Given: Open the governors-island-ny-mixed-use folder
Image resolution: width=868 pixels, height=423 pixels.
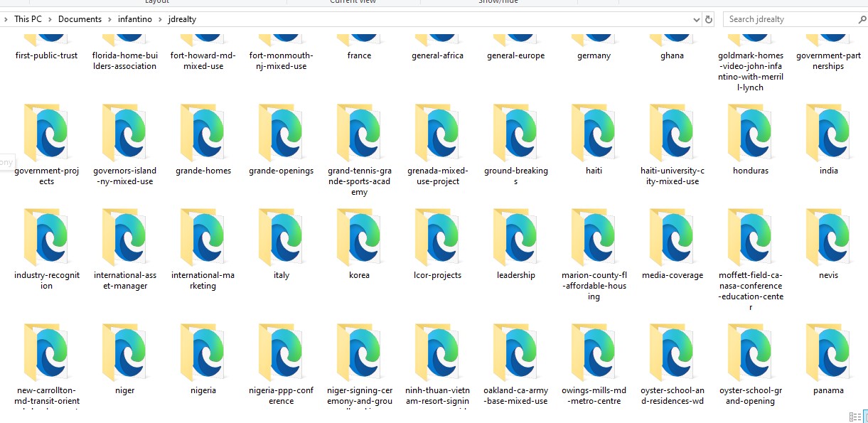Looking at the screenshot, I should 124,134.
